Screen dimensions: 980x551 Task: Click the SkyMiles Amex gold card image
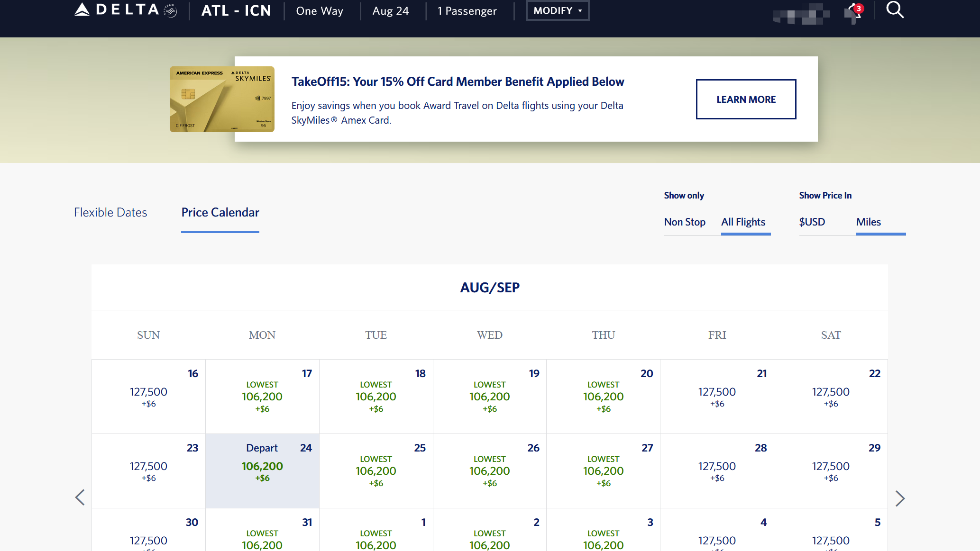point(222,99)
